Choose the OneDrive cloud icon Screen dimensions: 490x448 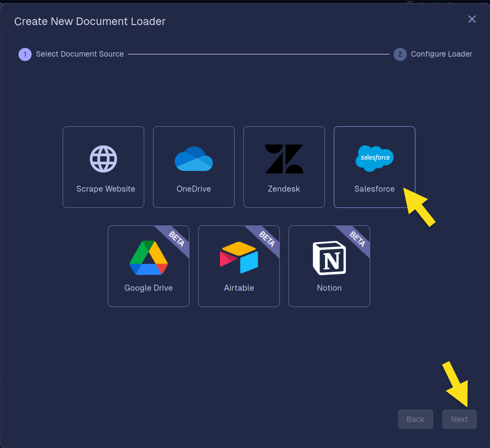(194, 159)
